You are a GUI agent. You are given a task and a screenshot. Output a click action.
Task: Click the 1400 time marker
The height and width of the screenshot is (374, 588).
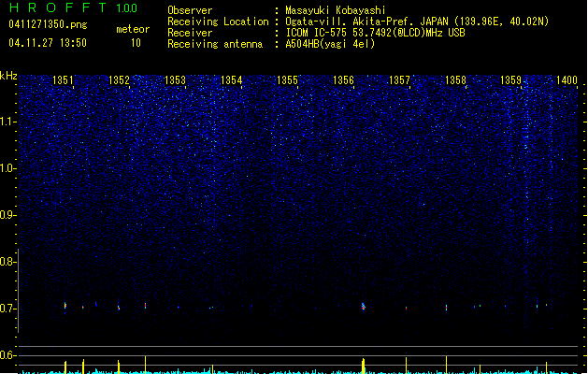point(566,80)
